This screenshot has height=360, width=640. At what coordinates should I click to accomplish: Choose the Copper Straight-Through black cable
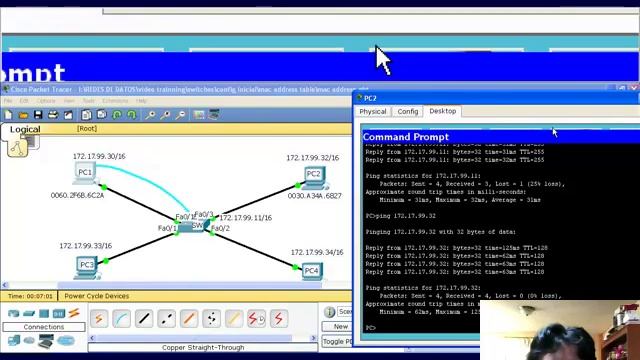pyautogui.click(x=144, y=319)
